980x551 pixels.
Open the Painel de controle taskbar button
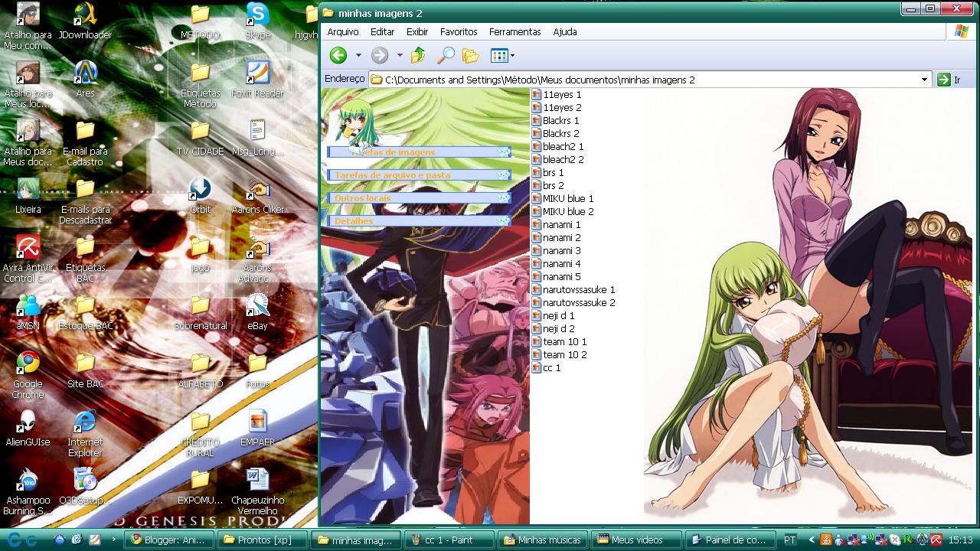point(730,540)
